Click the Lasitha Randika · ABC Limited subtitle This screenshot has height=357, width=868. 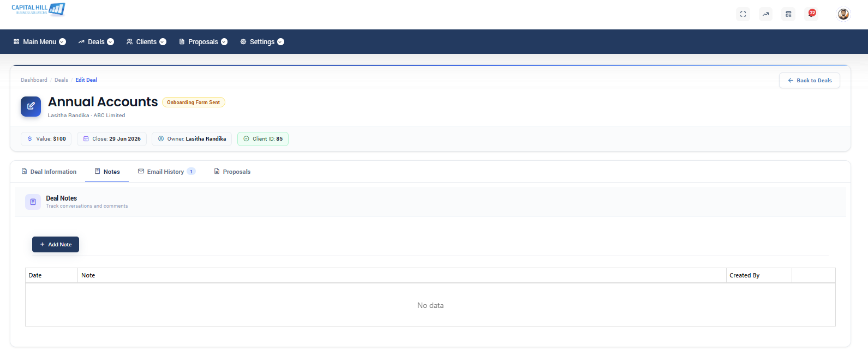(x=86, y=116)
